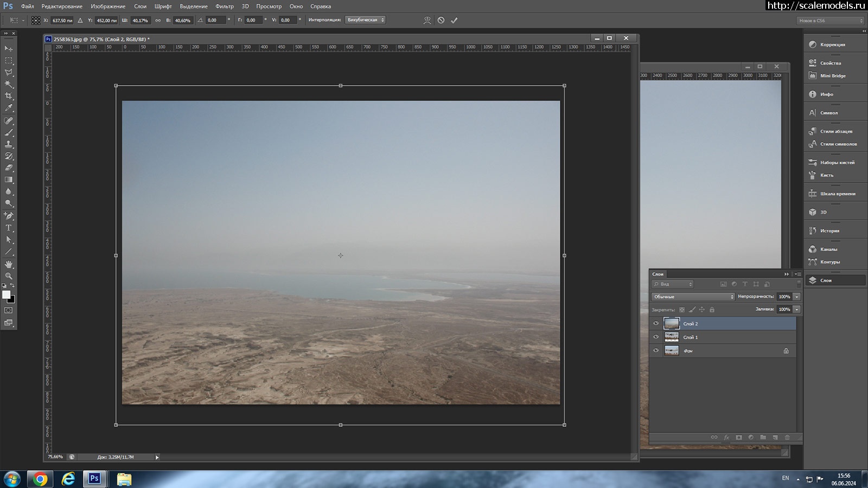Open the Выделение menu
Viewport: 868px width, 488px height.
[194, 7]
